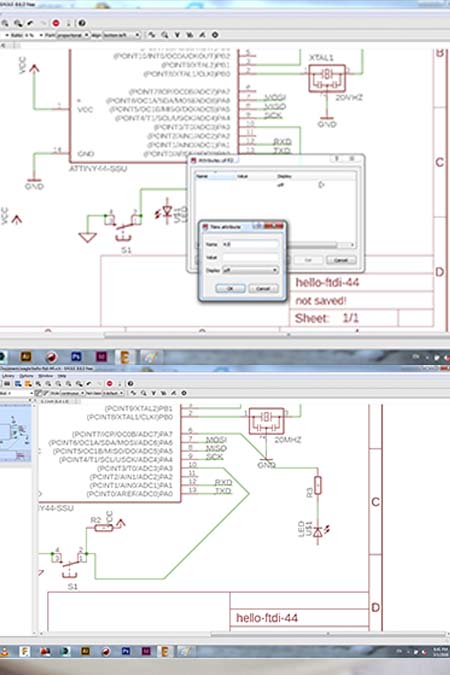Click the S1 switch symbol in the lower schematic
450x675 pixels.
point(70,564)
